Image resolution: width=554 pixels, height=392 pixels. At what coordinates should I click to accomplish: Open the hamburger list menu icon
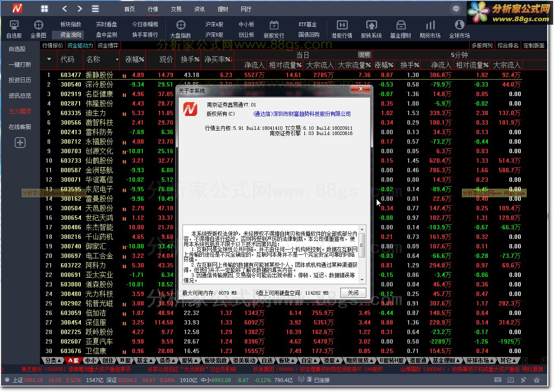click(96, 9)
